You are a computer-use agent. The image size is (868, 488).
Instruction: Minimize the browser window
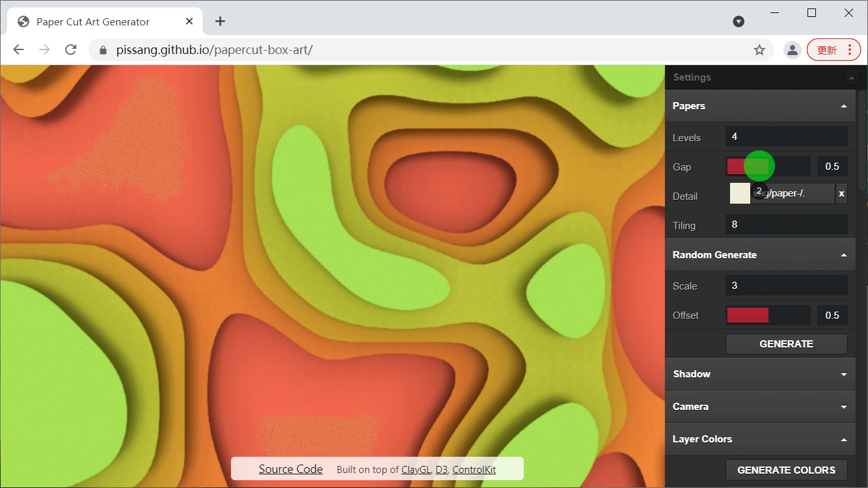coord(774,12)
